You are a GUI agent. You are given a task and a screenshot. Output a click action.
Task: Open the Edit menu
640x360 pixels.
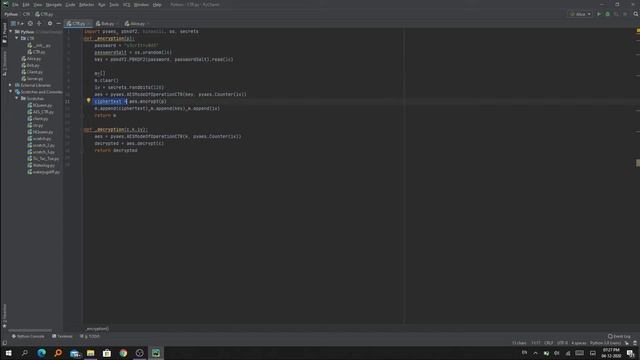[x=26, y=4]
